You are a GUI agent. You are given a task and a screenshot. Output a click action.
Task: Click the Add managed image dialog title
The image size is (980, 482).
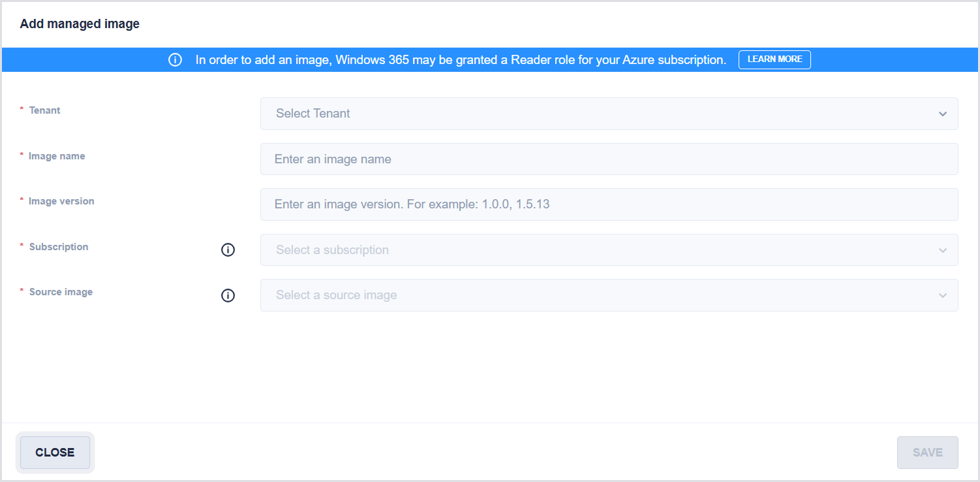(x=80, y=24)
